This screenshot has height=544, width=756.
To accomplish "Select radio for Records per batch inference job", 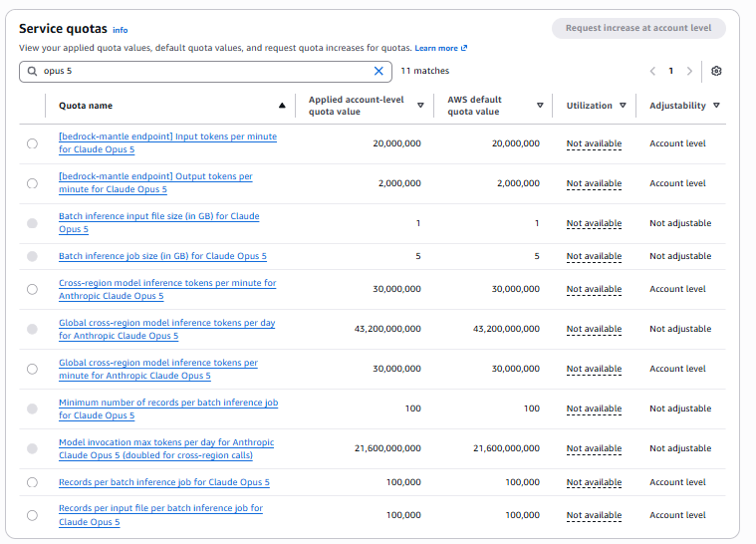I will [x=32, y=482].
